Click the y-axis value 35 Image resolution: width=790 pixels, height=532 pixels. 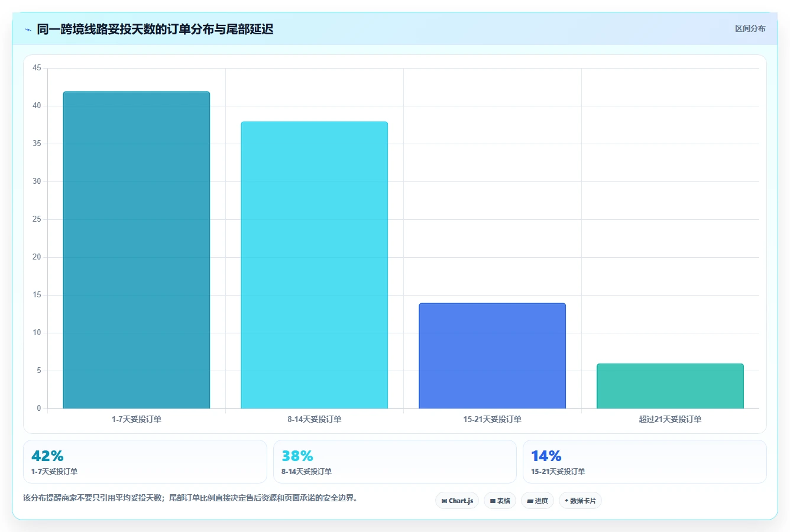point(37,144)
